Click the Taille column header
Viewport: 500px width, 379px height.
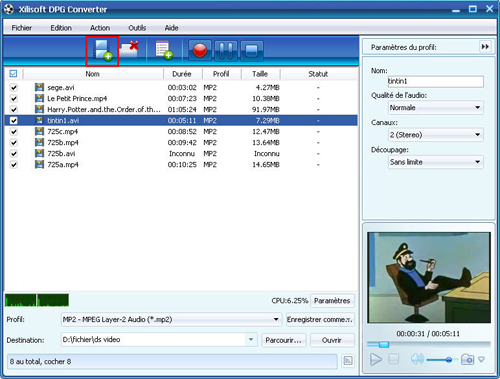point(260,74)
